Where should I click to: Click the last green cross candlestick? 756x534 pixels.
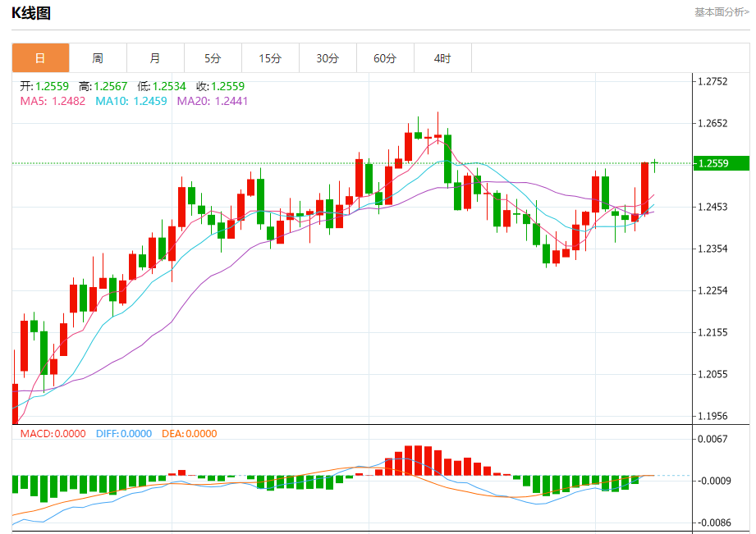pos(655,166)
